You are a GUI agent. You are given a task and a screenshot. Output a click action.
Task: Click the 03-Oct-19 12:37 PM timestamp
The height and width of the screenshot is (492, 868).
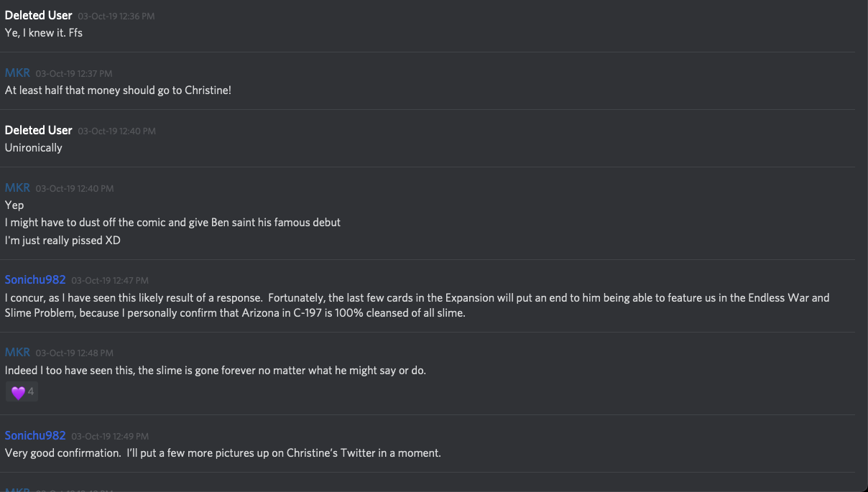point(74,73)
